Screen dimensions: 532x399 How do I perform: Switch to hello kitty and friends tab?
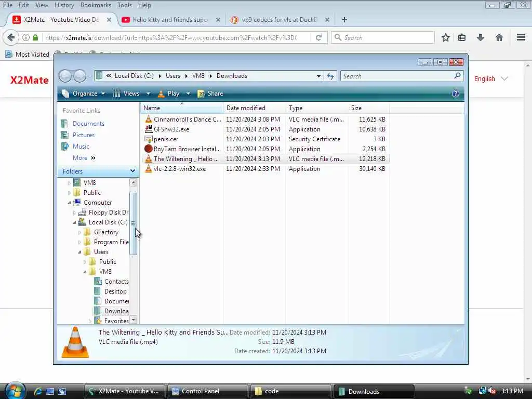[x=170, y=20]
